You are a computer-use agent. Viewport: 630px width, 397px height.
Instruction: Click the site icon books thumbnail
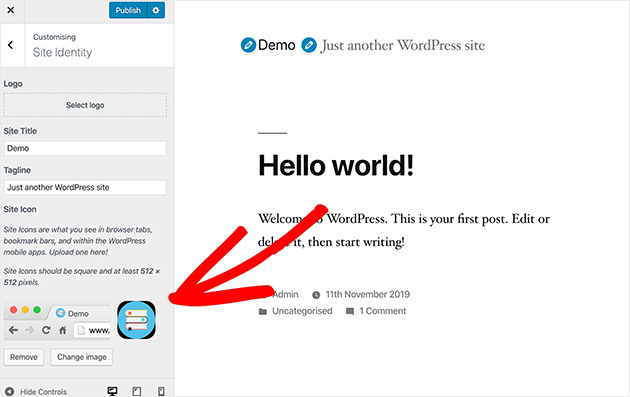tap(136, 320)
